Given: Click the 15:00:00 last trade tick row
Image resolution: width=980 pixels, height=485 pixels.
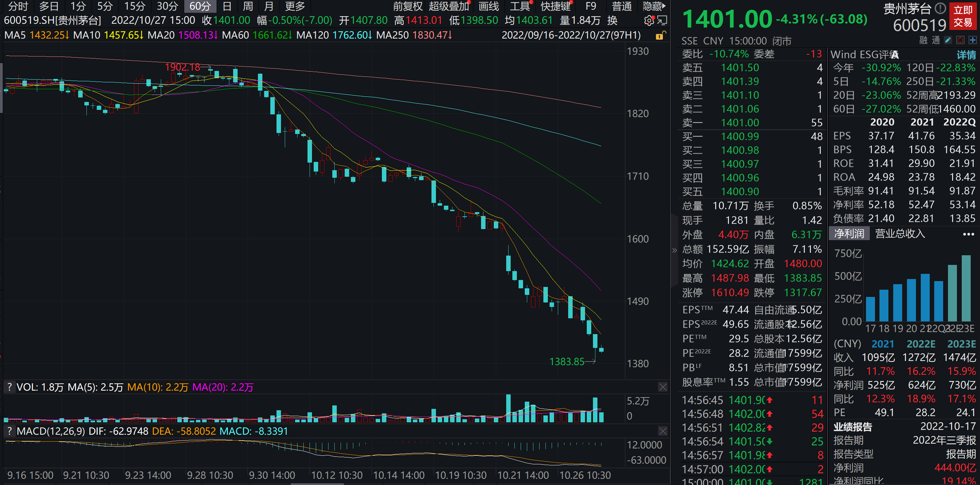Looking at the screenshot, I should [752, 481].
